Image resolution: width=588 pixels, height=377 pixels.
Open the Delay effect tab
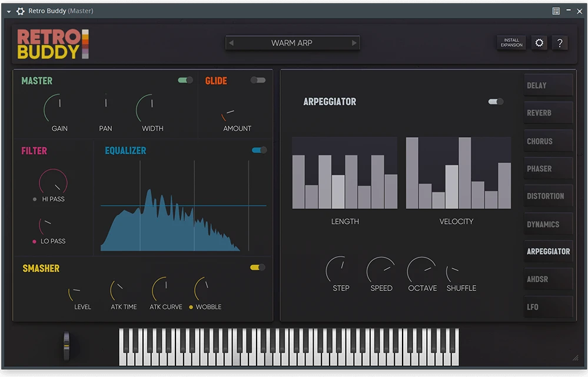548,85
